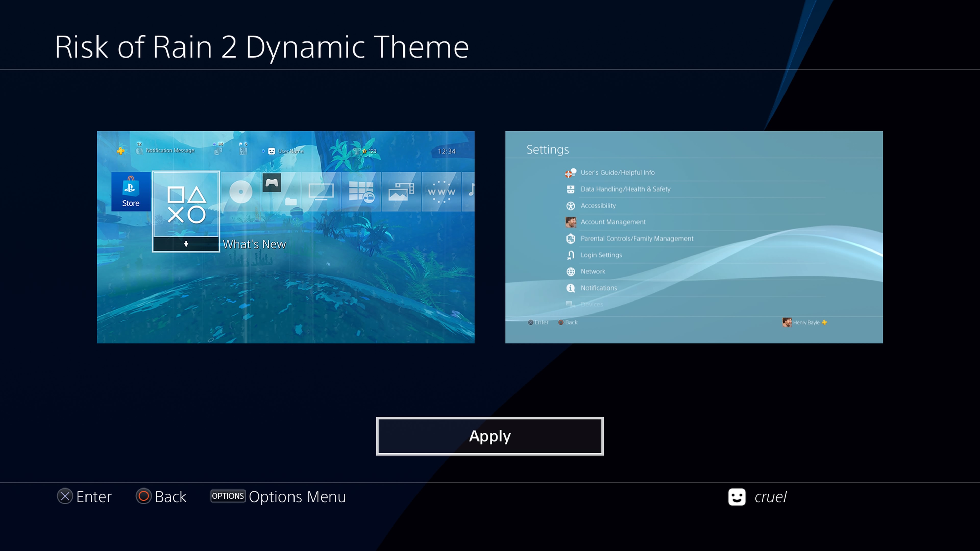The width and height of the screenshot is (980, 551).
Task: Select the Network text row
Action: (x=593, y=271)
